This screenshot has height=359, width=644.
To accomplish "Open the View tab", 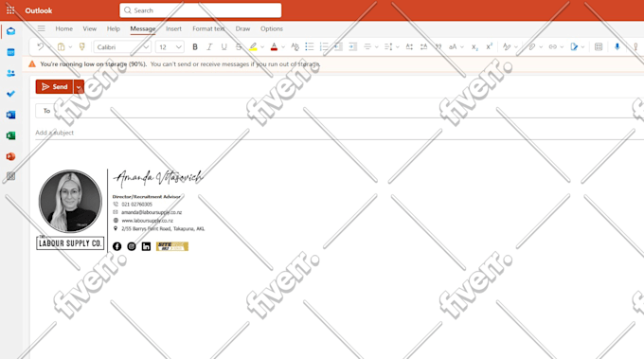I will click(90, 28).
